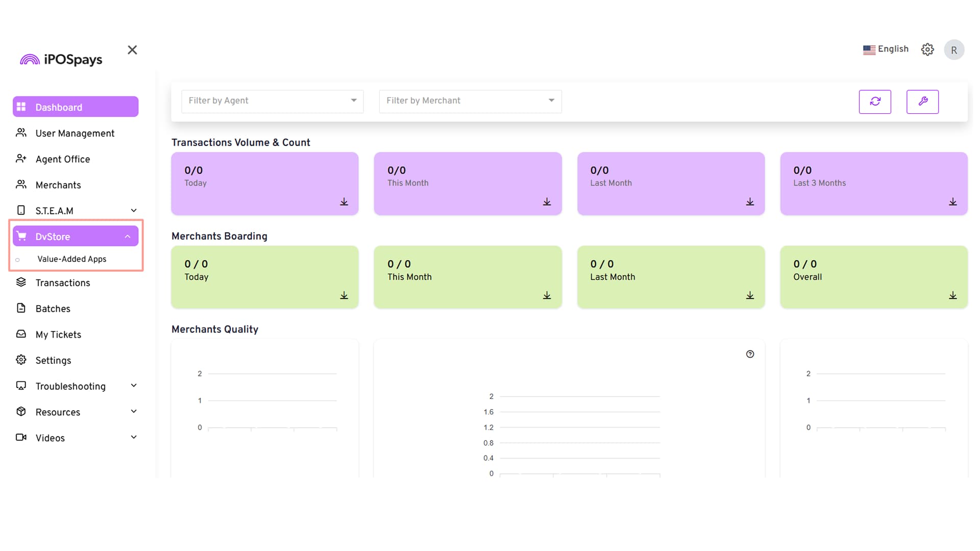980x551 pixels.
Task: Expand the Videos submenu chevron
Action: coord(134,437)
